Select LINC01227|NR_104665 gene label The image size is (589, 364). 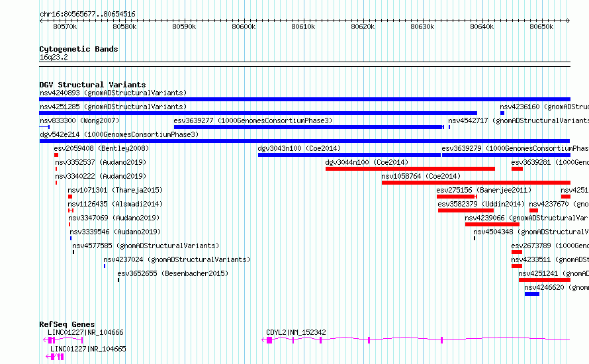[x=88, y=349]
